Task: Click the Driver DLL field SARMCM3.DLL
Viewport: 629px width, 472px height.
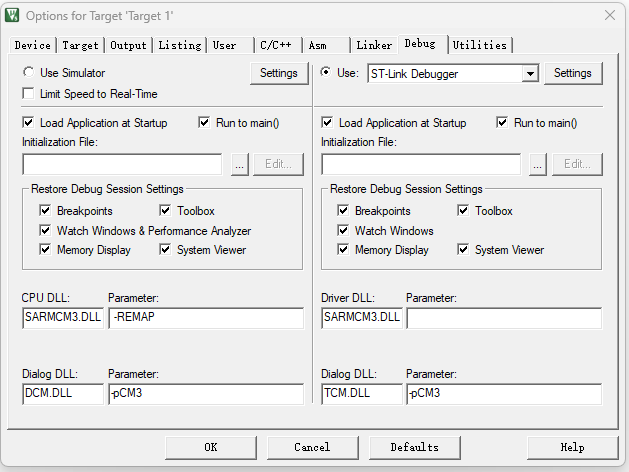Action: [x=362, y=318]
